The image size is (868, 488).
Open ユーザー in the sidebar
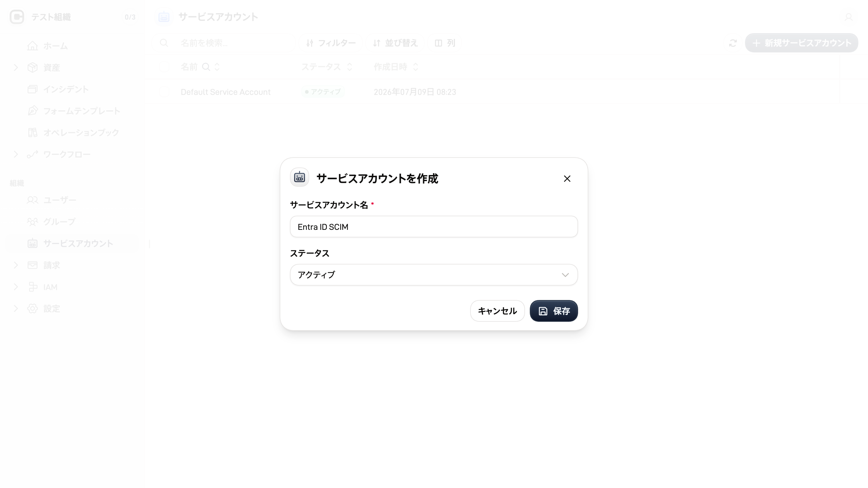(72, 200)
